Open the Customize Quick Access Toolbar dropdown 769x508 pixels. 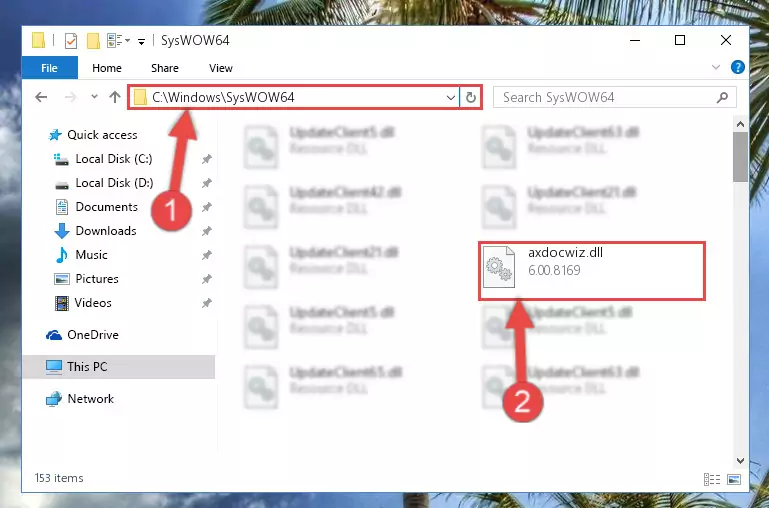point(141,42)
